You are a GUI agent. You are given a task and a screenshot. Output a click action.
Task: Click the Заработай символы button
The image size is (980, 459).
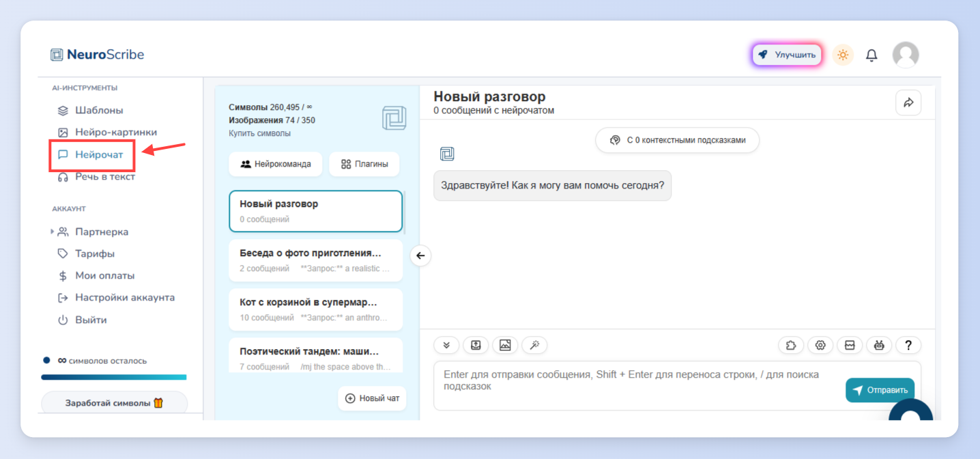[x=114, y=403]
